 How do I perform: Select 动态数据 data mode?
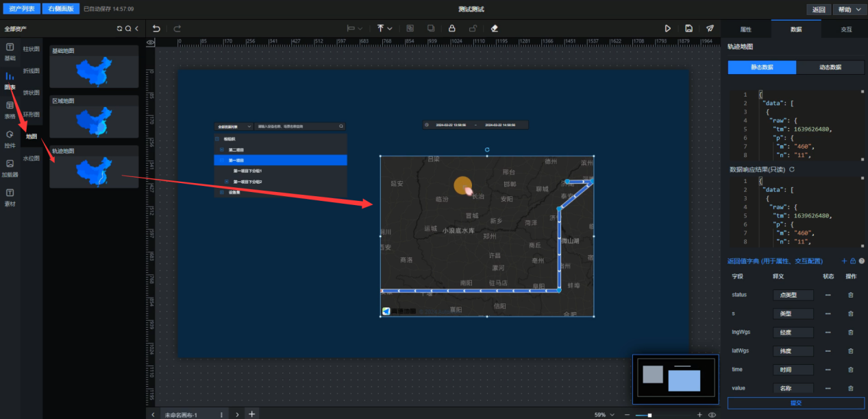pos(830,67)
